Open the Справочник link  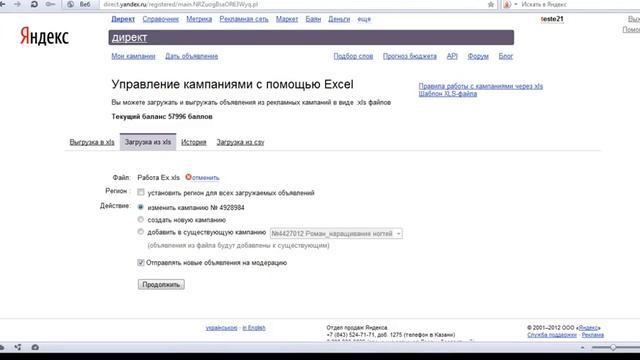click(x=161, y=19)
